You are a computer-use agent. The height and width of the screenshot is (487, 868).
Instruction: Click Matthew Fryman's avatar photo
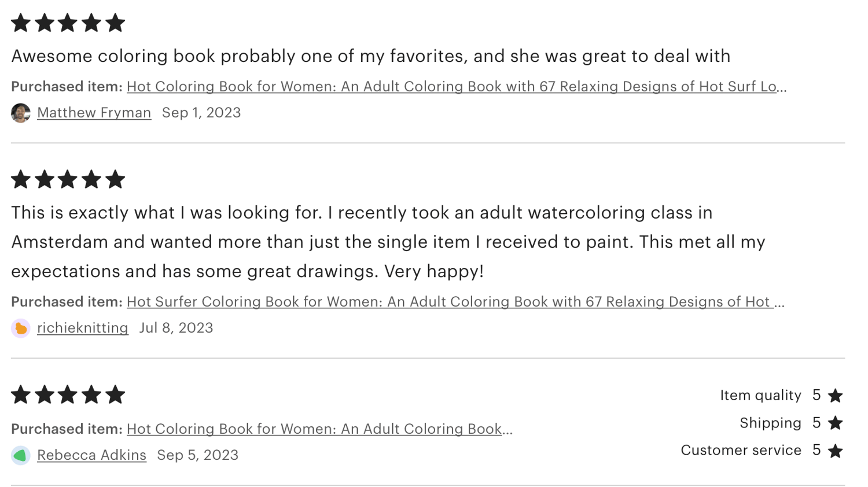pyautogui.click(x=21, y=113)
